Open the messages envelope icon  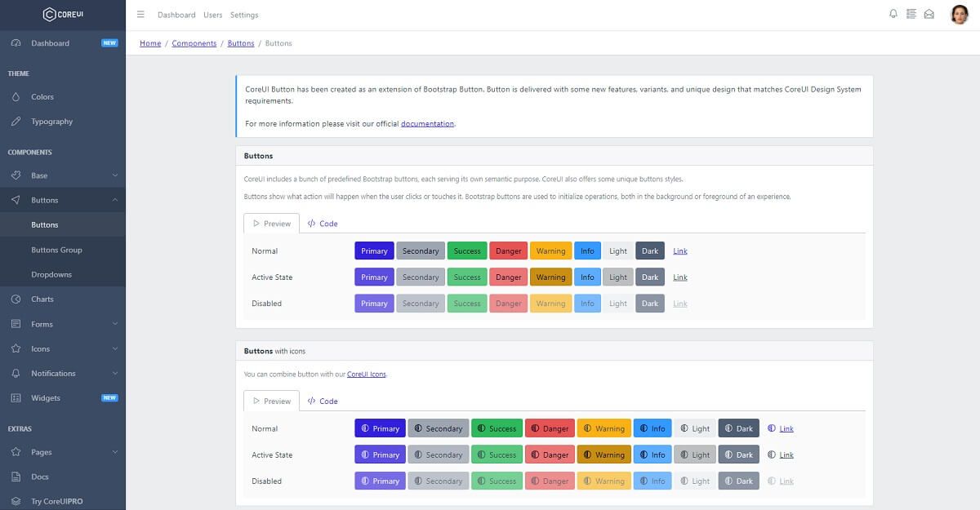click(x=929, y=14)
